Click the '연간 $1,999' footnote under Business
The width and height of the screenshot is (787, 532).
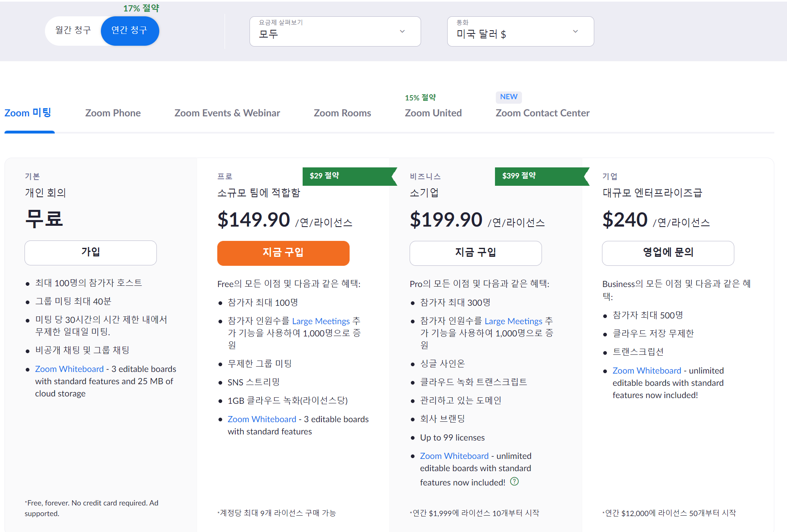click(x=475, y=513)
